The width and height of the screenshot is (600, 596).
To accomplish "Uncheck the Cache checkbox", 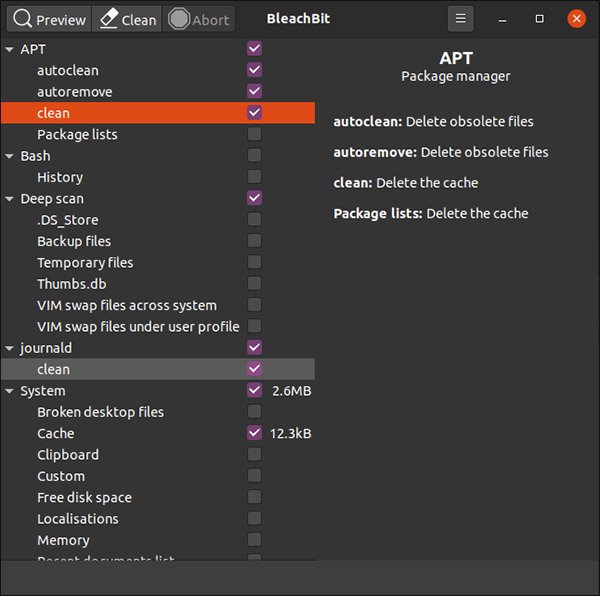I will [254, 433].
